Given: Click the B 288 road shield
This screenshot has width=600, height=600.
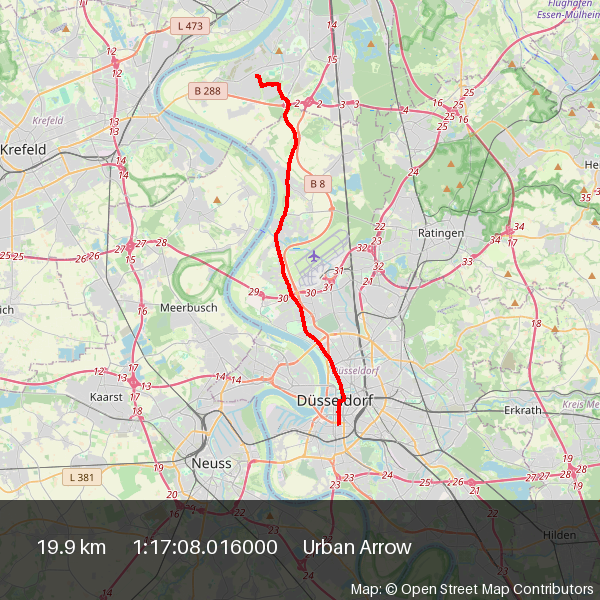Looking at the screenshot, I should [x=208, y=91].
